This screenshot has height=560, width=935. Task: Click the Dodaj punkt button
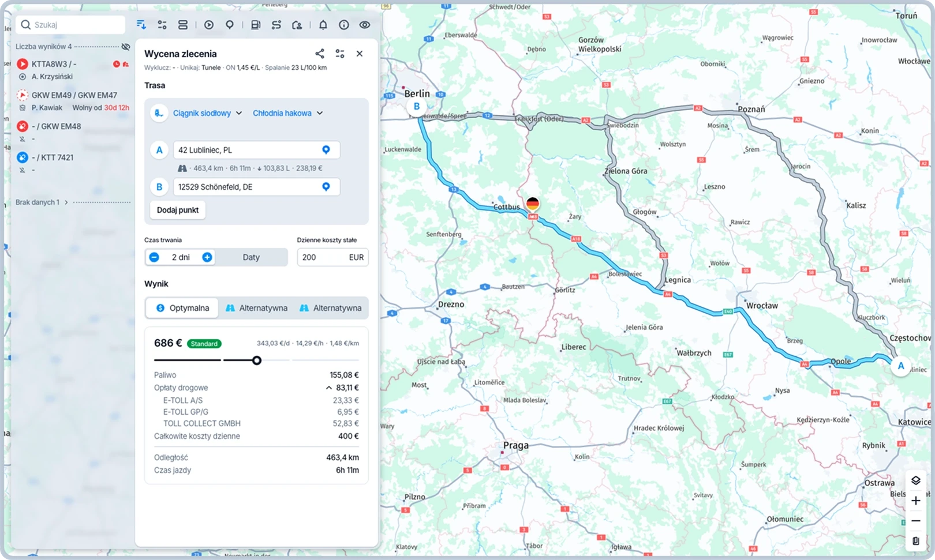[178, 210]
